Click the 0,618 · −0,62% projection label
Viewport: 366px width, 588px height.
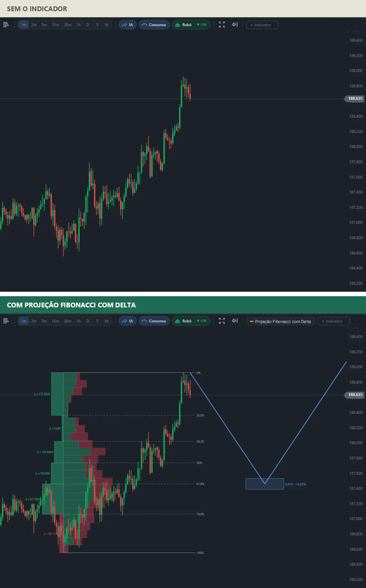[296, 484]
